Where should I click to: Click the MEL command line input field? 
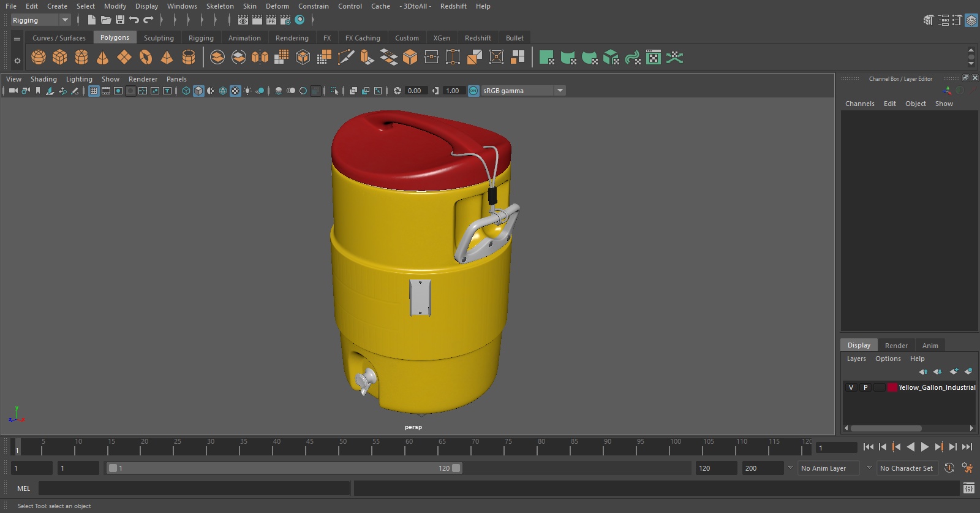point(194,488)
